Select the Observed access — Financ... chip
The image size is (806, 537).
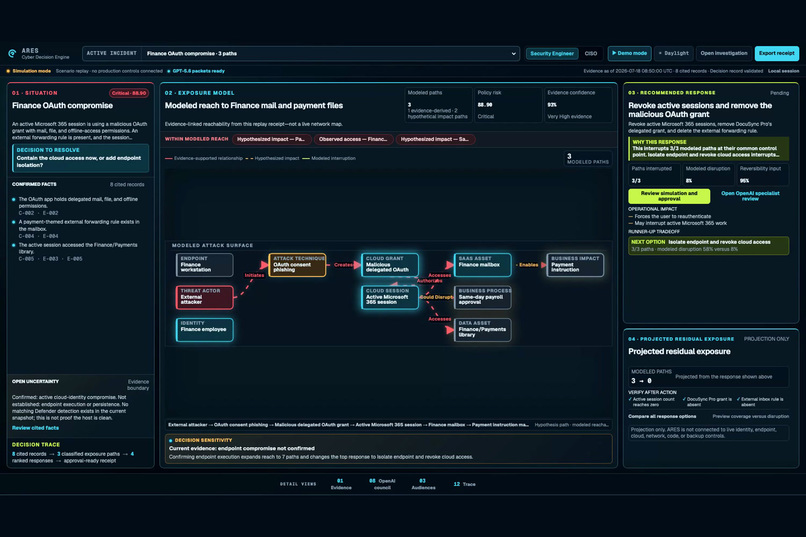353,139
